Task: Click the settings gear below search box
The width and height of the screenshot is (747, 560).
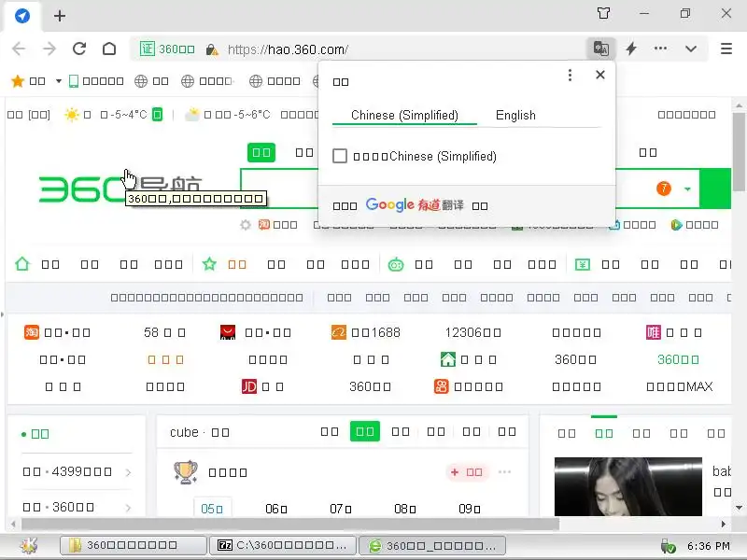Action: pos(246,225)
